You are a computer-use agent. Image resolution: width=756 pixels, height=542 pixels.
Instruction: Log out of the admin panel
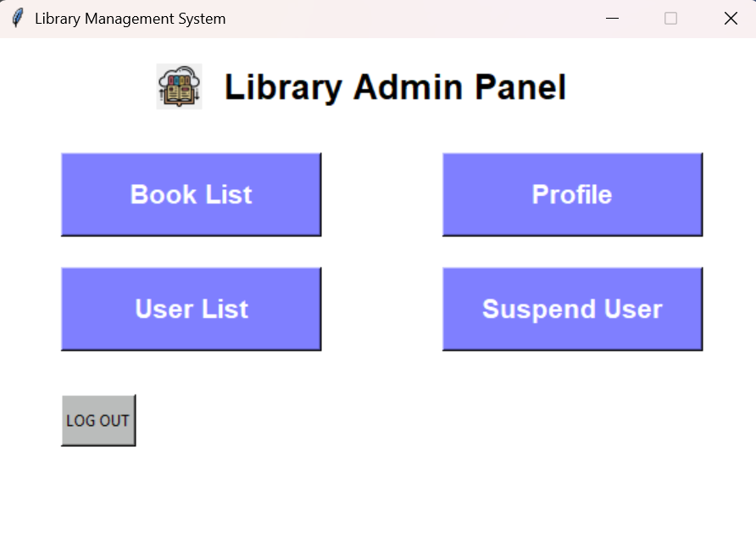(97, 419)
